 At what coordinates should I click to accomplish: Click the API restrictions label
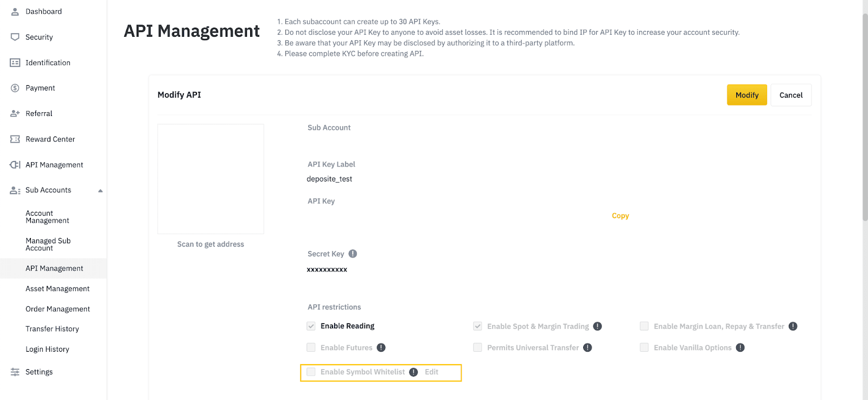334,307
